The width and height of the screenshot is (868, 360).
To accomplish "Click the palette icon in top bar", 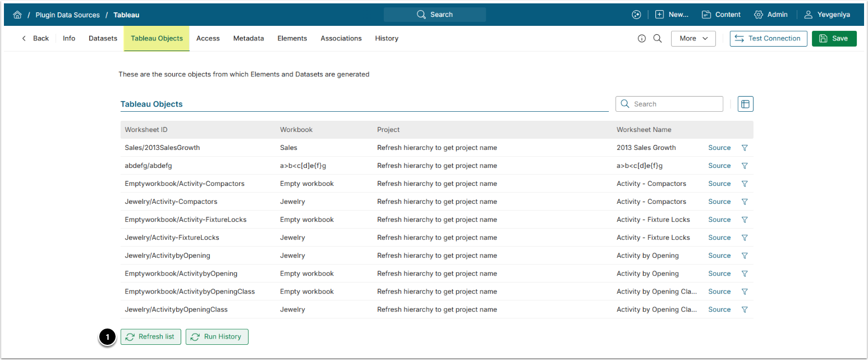I will tap(636, 15).
